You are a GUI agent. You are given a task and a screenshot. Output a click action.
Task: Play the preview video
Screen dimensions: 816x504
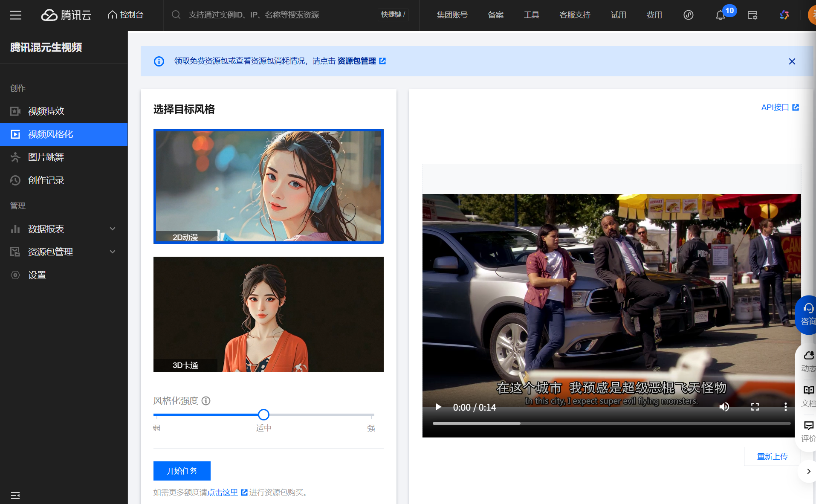(x=438, y=407)
